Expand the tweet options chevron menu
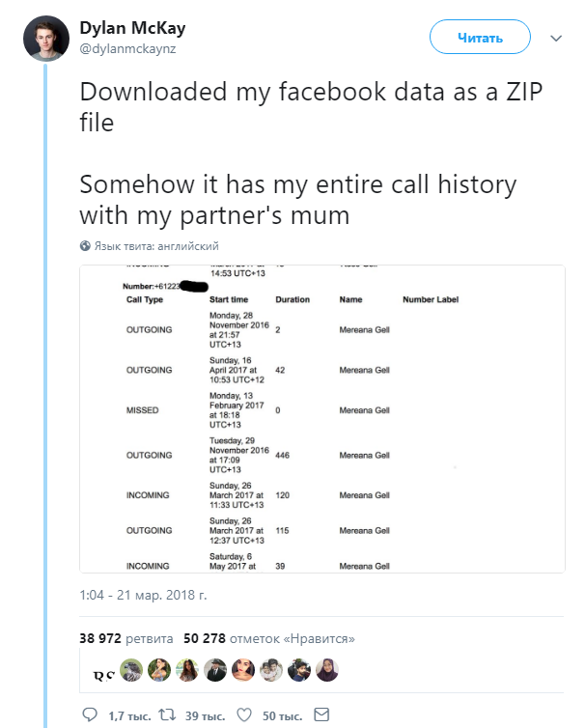This screenshot has height=728, width=585. [x=555, y=39]
